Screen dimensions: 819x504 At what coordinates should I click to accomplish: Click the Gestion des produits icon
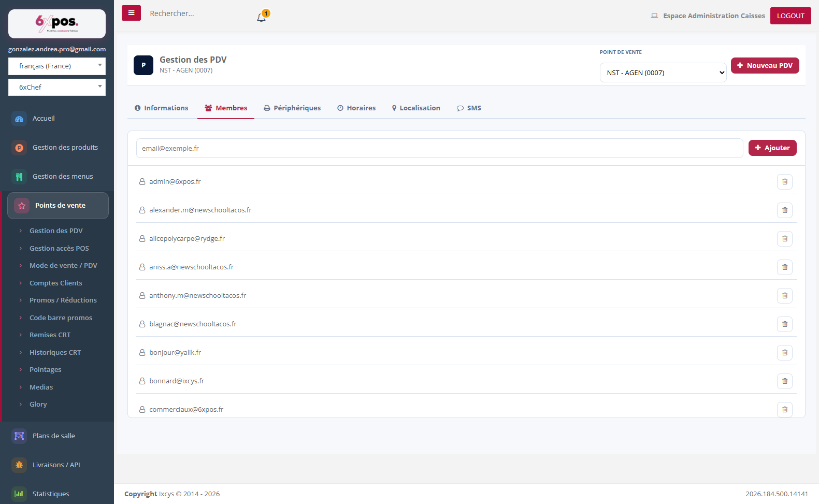(x=19, y=148)
